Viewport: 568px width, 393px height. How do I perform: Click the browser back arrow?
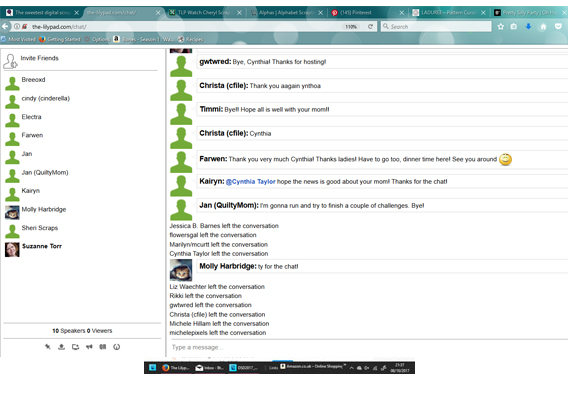[x=5, y=26]
